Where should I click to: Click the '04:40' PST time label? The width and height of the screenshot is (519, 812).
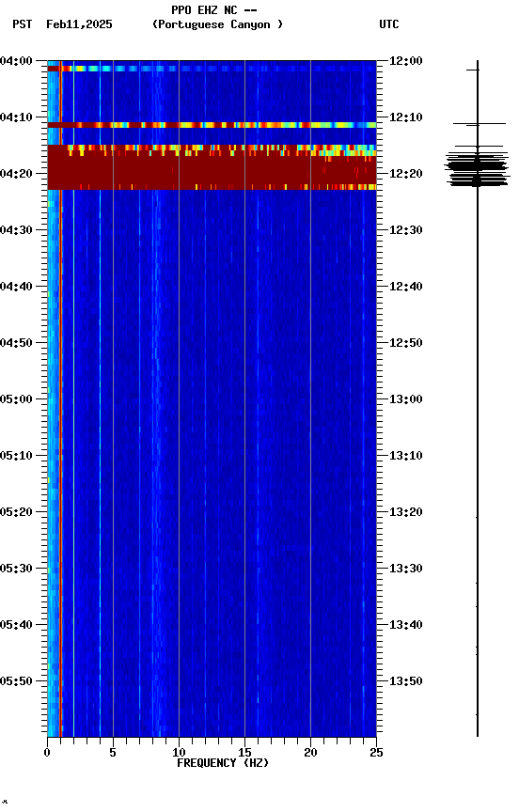point(16,287)
